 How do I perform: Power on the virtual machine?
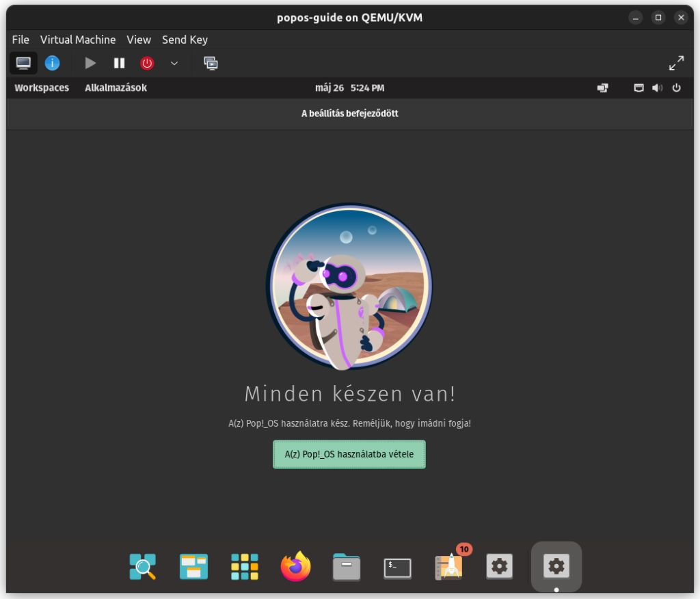click(x=90, y=63)
